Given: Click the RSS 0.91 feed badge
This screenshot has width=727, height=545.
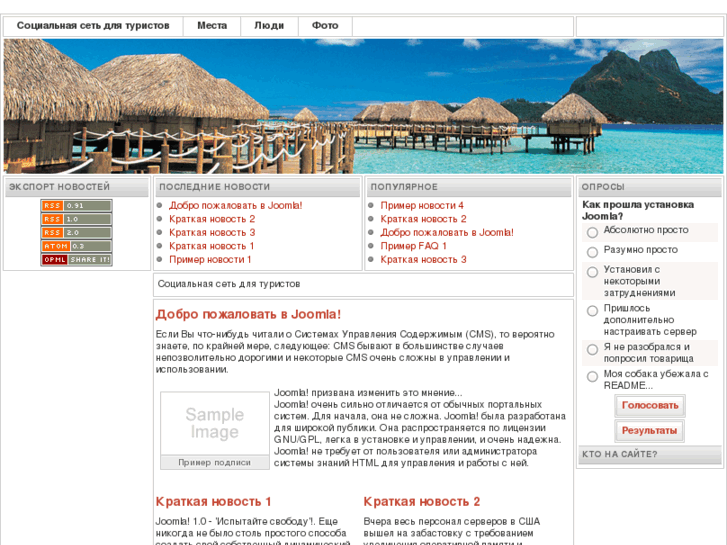Looking at the screenshot, I should click(x=77, y=205).
